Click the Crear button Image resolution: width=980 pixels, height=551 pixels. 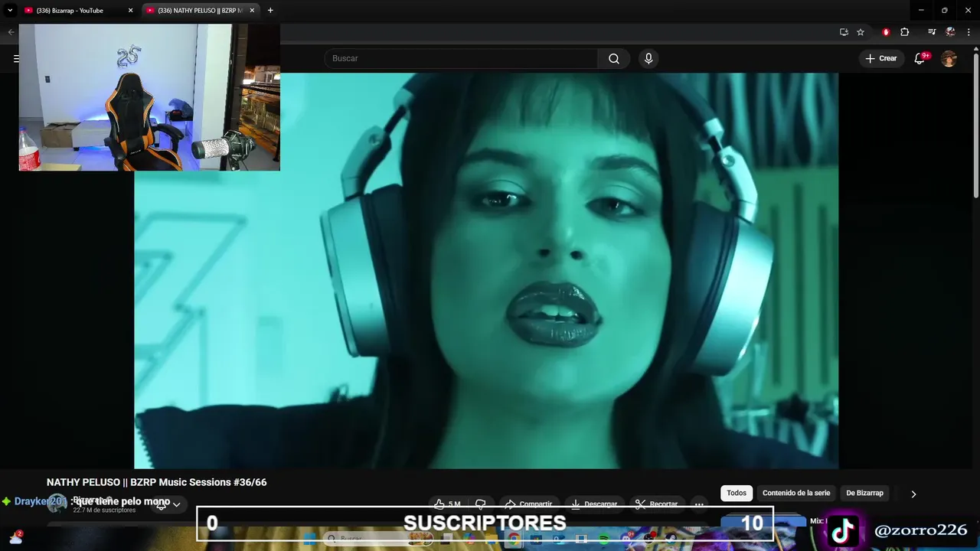pos(880,58)
